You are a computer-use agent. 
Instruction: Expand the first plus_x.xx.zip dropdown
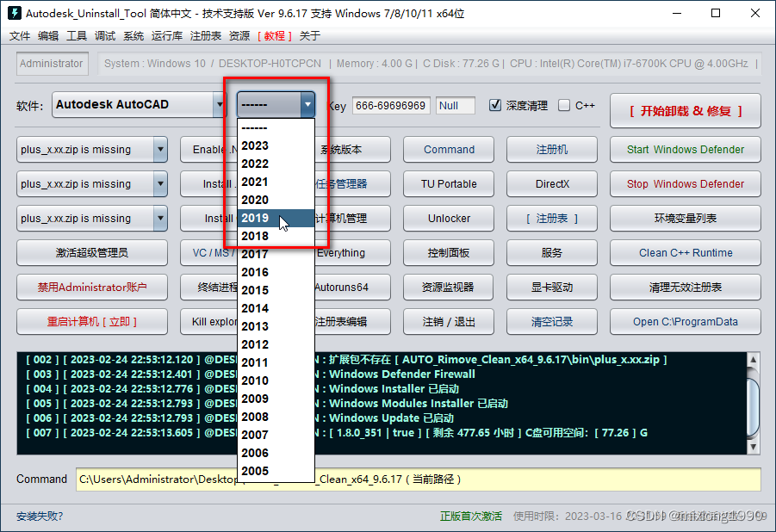coord(160,150)
